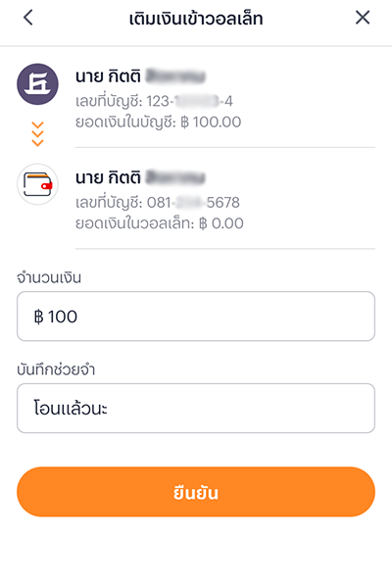Tap wallet number 081-…-5678
Image resolution: width=392 pixels, height=588 pixels.
coord(158,203)
